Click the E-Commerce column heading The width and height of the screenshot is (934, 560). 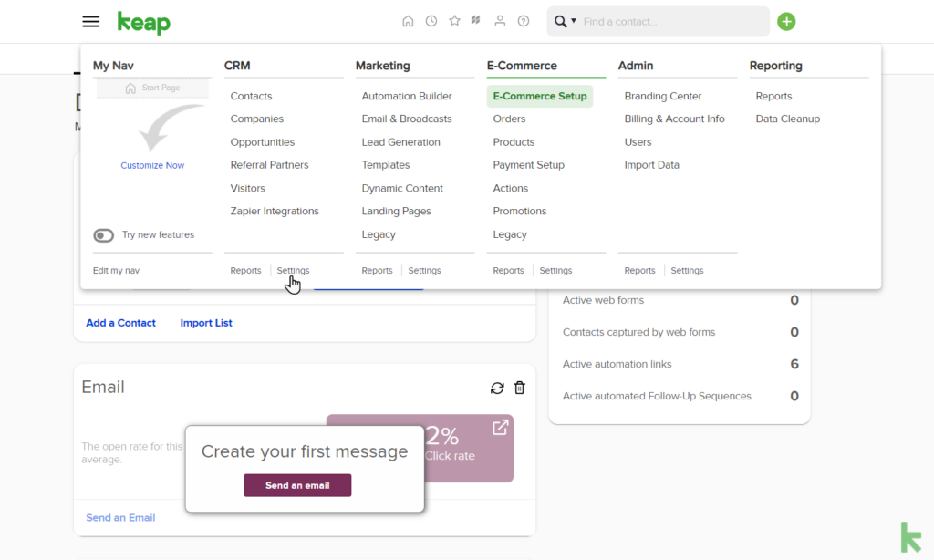pyautogui.click(x=522, y=66)
